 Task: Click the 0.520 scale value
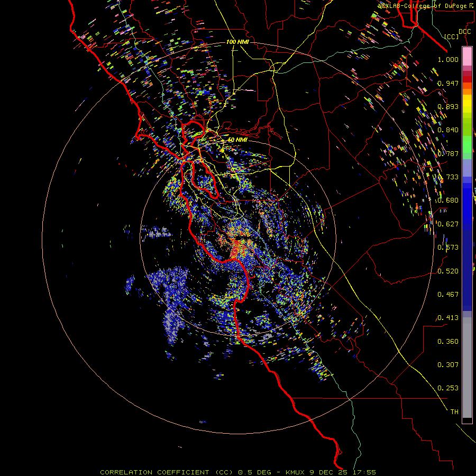tap(448, 271)
